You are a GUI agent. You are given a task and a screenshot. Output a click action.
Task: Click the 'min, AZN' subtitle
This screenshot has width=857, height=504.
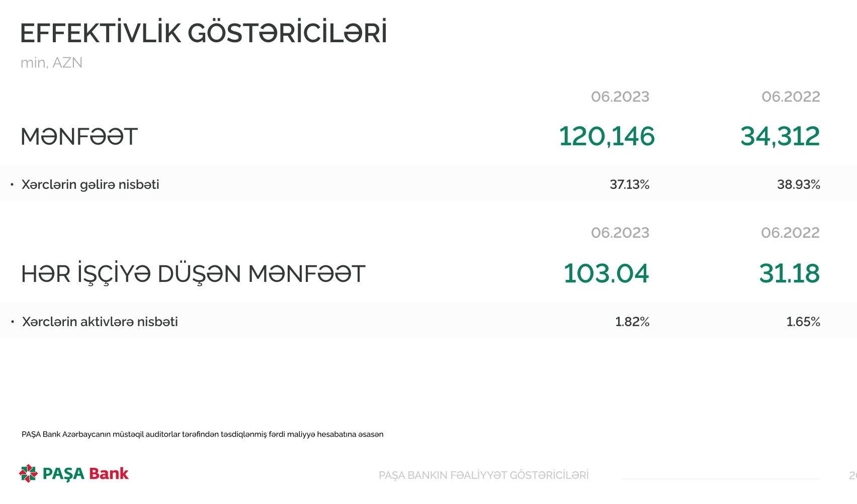51,63
